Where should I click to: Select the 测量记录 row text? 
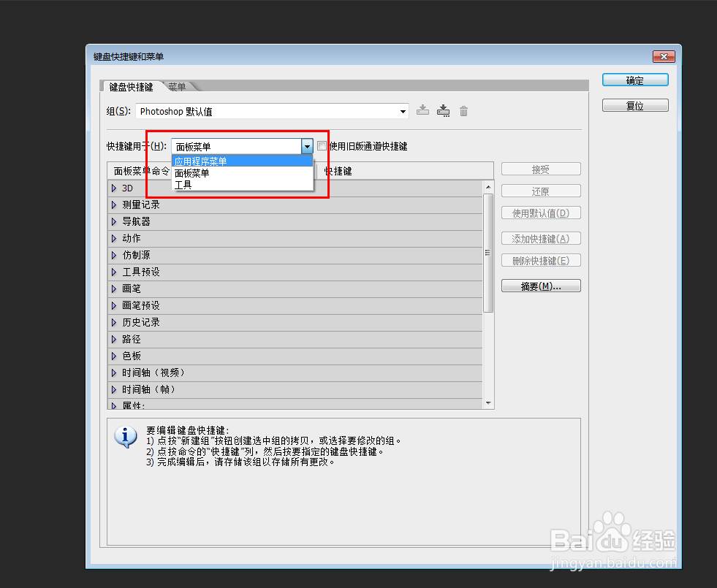click(141, 205)
